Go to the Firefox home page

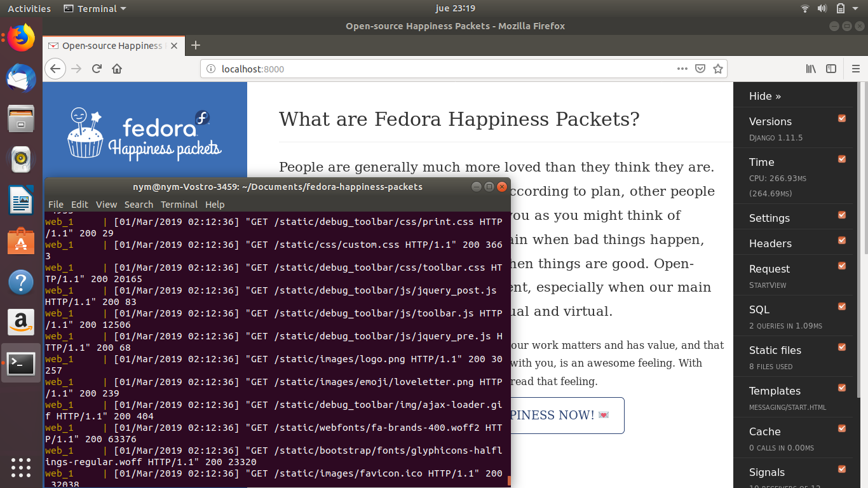tap(117, 69)
